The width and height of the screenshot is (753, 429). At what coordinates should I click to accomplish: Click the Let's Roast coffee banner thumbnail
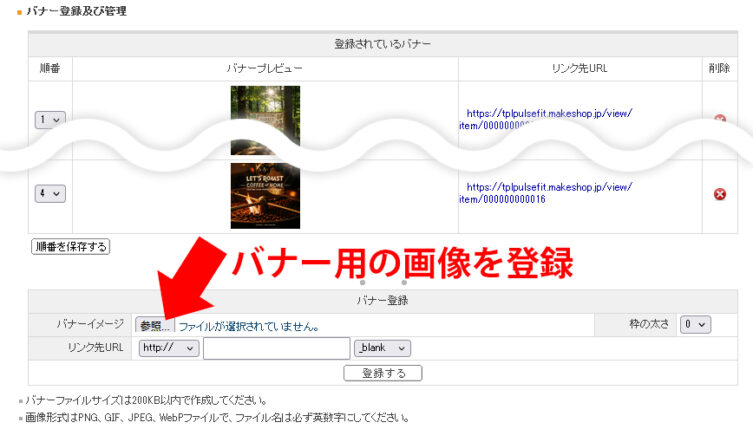click(x=265, y=195)
